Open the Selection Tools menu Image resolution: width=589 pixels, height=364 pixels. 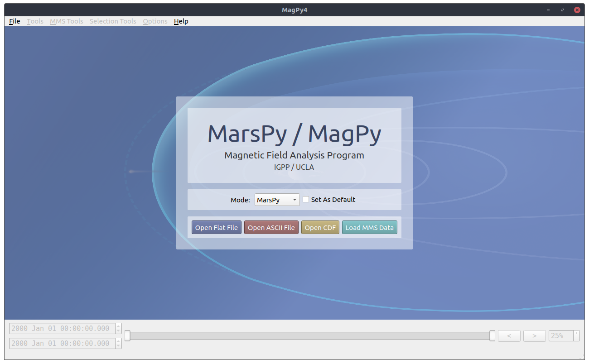(x=113, y=21)
